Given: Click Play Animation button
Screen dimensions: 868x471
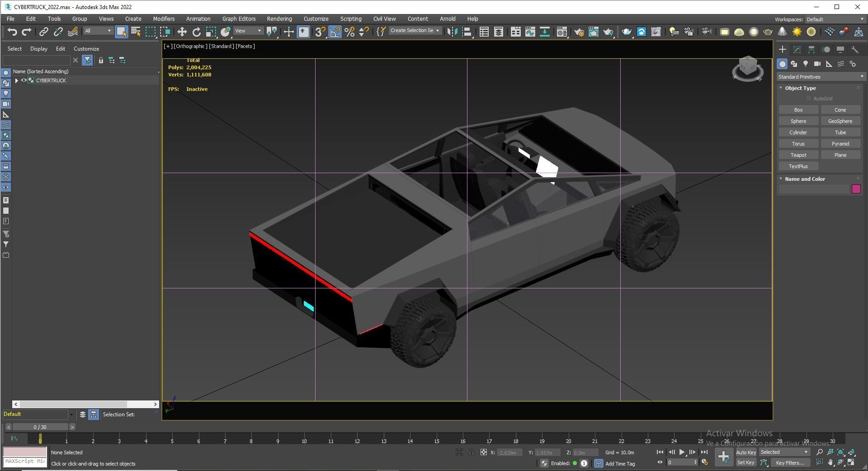Looking at the screenshot, I should 682,452.
